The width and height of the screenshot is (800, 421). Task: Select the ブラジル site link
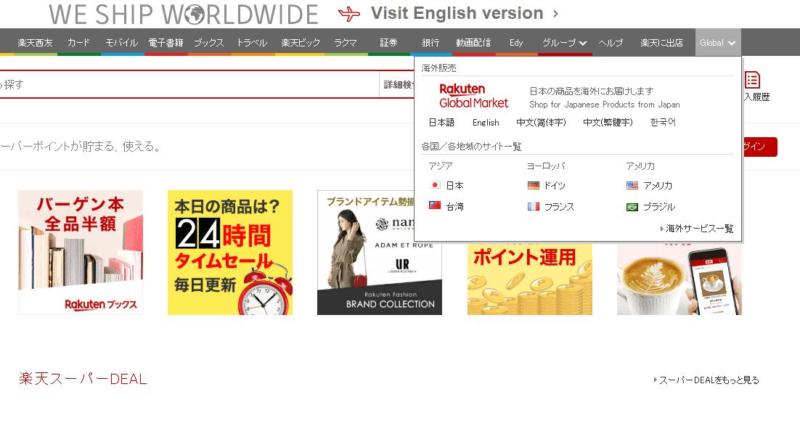pos(659,207)
